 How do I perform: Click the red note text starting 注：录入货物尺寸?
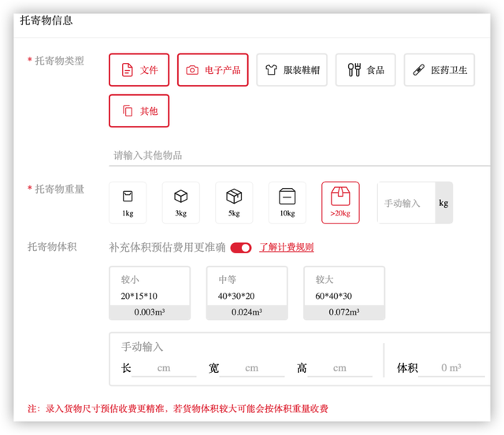178,409
